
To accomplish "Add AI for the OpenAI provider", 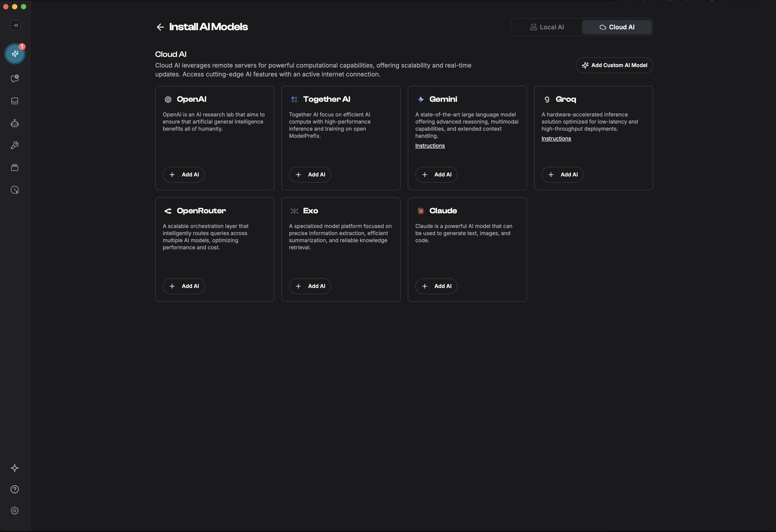I will pyautogui.click(x=184, y=174).
